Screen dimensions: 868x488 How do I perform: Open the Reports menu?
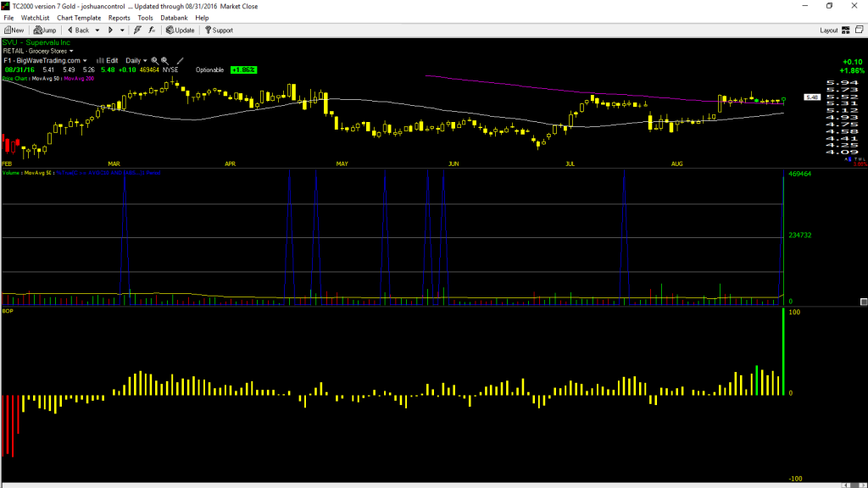click(119, 18)
